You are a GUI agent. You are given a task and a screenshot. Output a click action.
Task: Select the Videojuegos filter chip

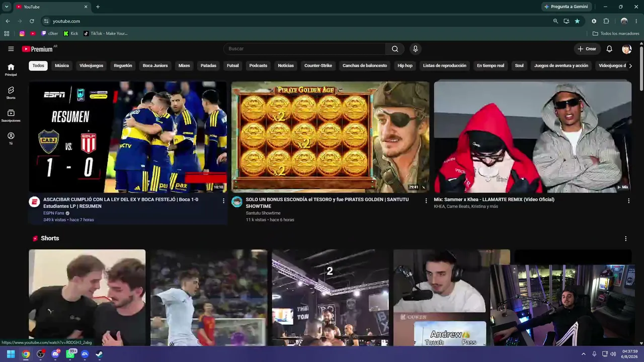click(91, 65)
